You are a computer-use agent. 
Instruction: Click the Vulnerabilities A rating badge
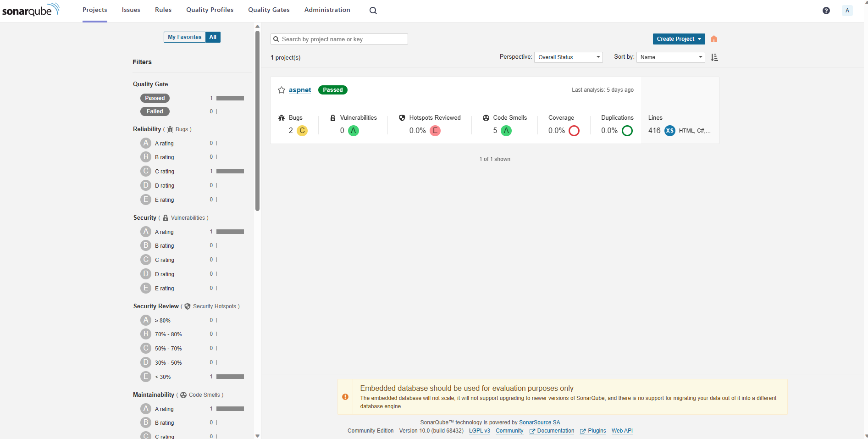[x=354, y=131]
